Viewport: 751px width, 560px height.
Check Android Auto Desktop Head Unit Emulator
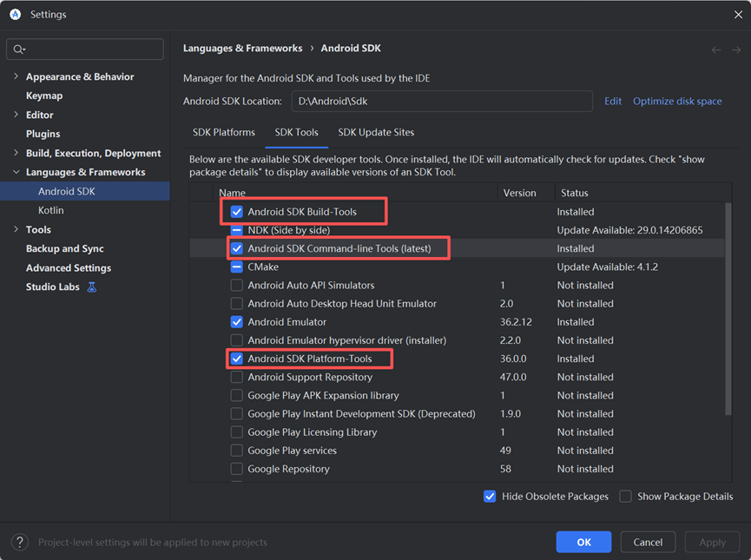(x=237, y=304)
